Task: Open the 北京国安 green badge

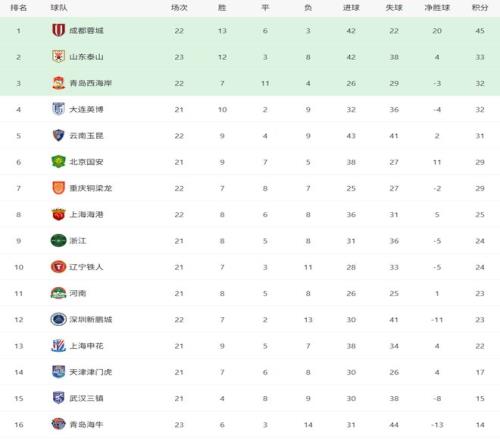Action: (x=58, y=162)
